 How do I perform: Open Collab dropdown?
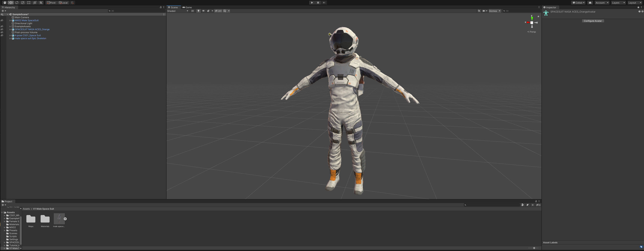click(x=578, y=2)
